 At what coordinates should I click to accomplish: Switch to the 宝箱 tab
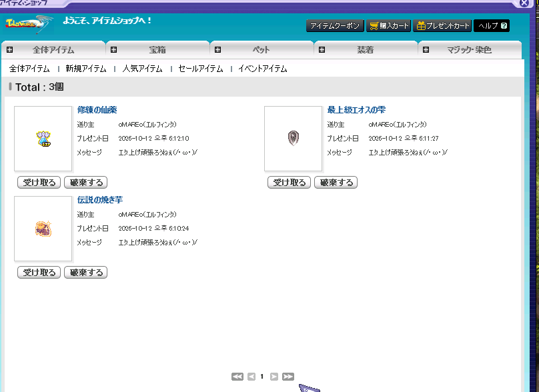[x=157, y=50]
